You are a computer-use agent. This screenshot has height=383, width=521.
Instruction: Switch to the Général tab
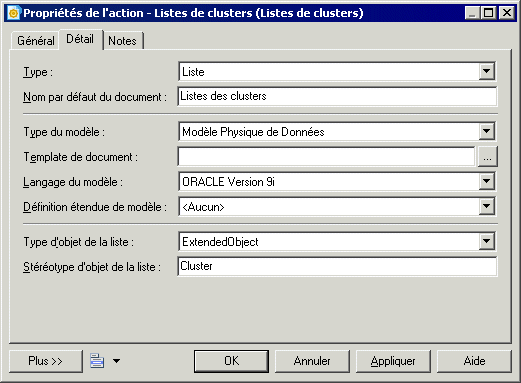pos(36,41)
